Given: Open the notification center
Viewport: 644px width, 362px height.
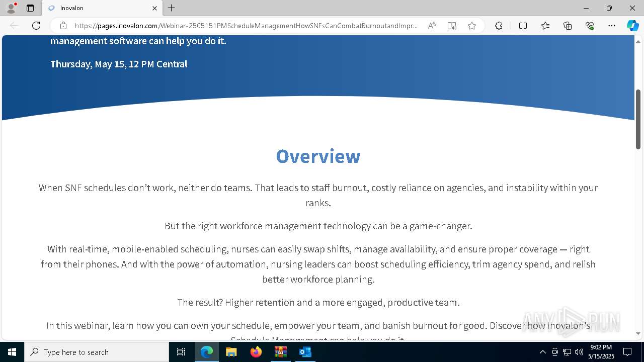Looking at the screenshot, I should 627,352.
